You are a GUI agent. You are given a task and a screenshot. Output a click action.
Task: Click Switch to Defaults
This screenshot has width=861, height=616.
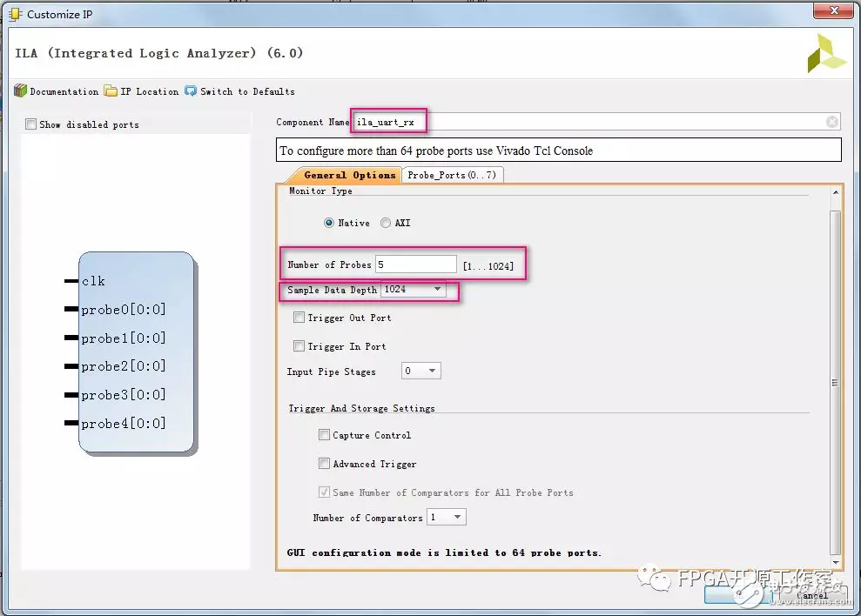coord(240,91)
